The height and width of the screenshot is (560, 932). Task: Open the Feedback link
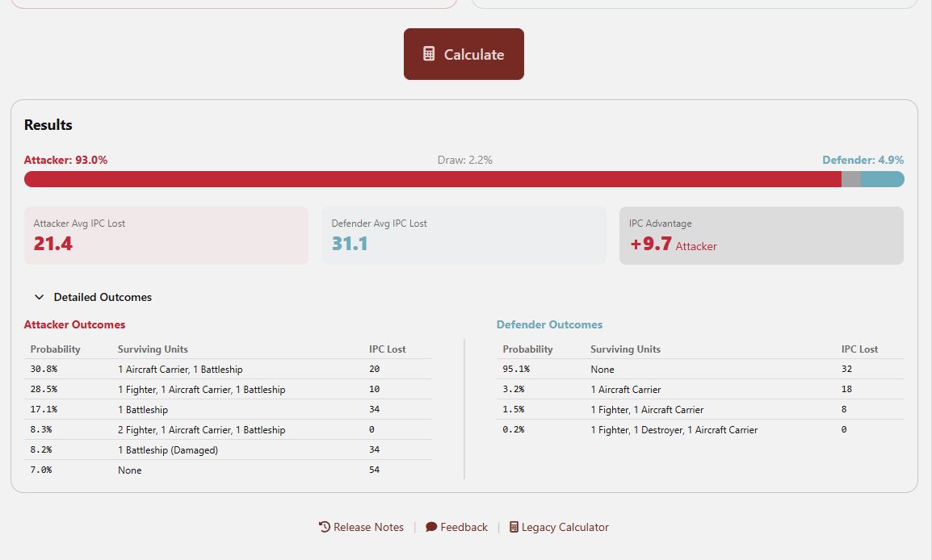tap(464, 527)
